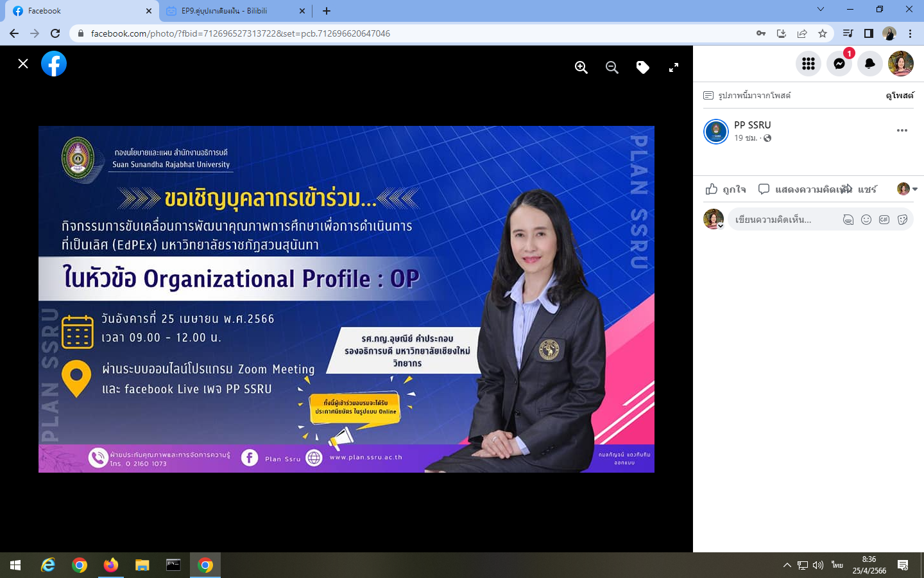Viewport: 924px width, 578px height.
Task: Open the PP SSRU page name
Action: [x=752, y=125]
